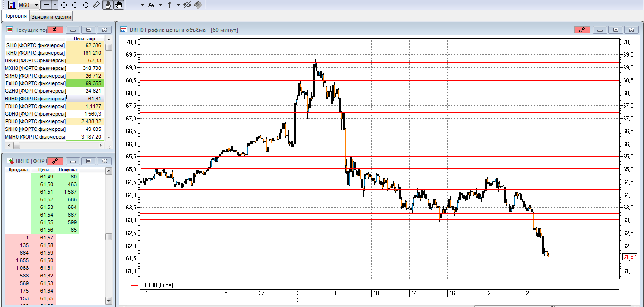
Task: Click the anchor icon in quotes window
Action: 55,30
